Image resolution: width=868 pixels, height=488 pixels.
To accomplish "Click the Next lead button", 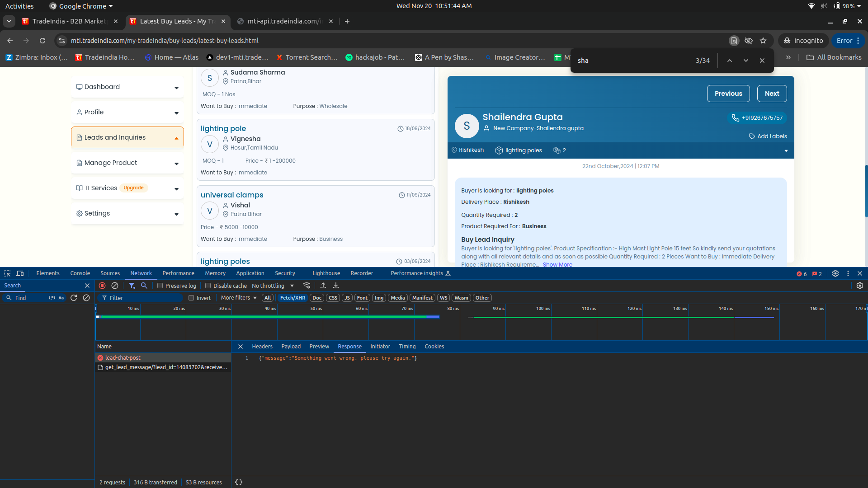I will tap(772, 94).
